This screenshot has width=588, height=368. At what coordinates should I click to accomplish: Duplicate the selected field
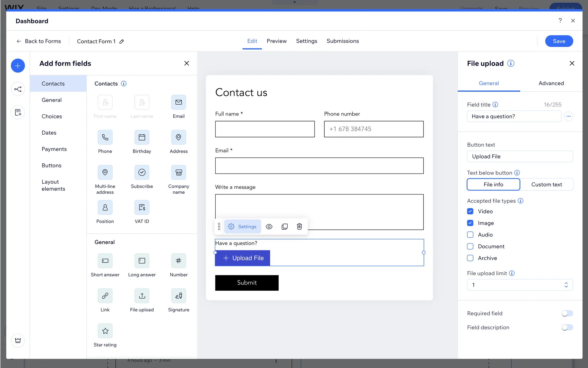pos(285,227)
